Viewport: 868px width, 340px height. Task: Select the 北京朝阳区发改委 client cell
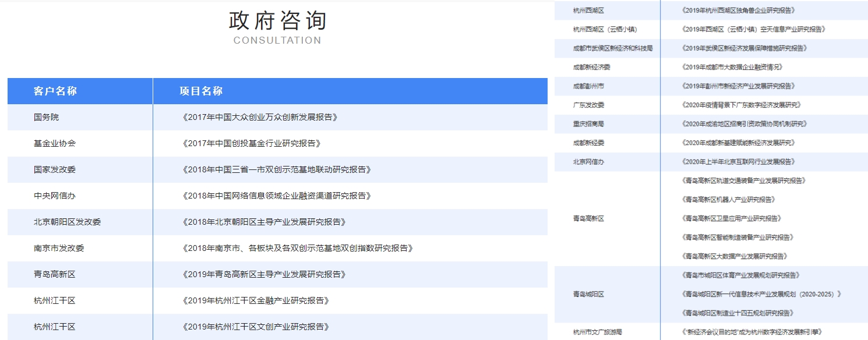68,222
